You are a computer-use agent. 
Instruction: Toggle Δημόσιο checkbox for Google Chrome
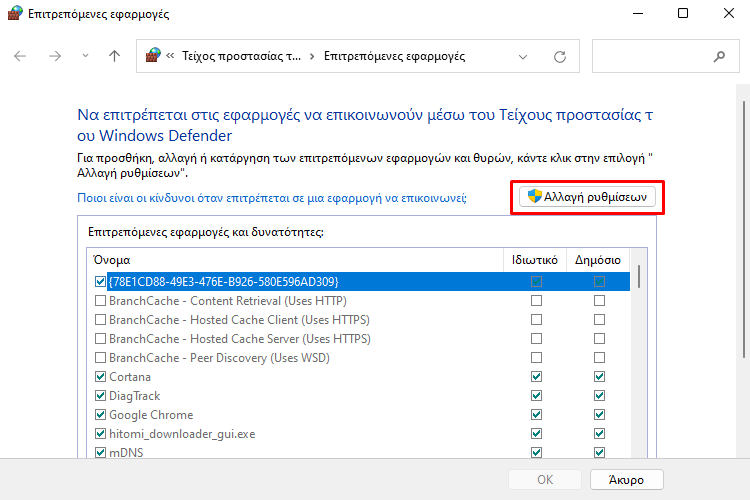(x=599, y=415)
